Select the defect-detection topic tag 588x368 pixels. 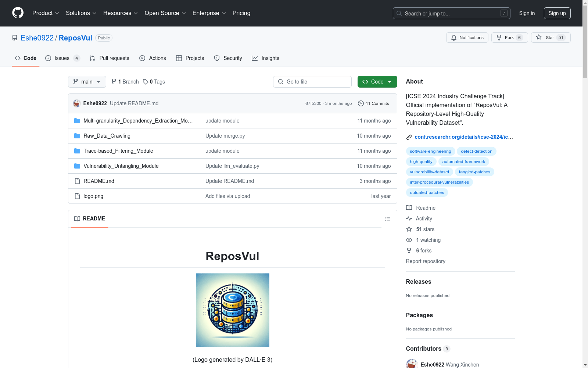coord(477,151)
